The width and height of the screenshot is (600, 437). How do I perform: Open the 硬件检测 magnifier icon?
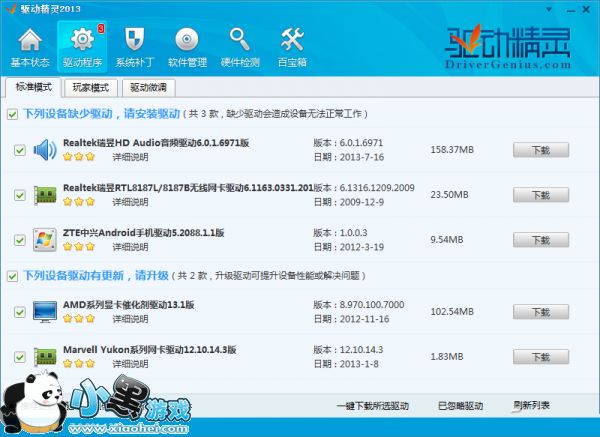coord(240,47)
